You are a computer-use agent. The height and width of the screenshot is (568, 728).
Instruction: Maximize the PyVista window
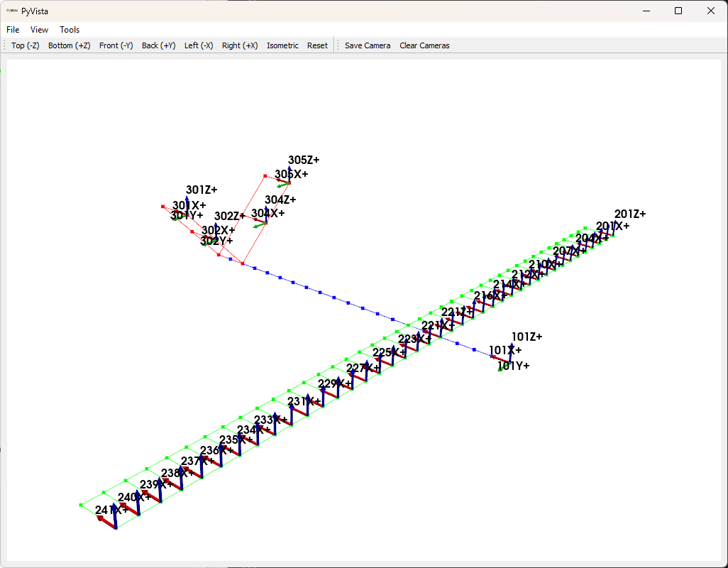678,11
